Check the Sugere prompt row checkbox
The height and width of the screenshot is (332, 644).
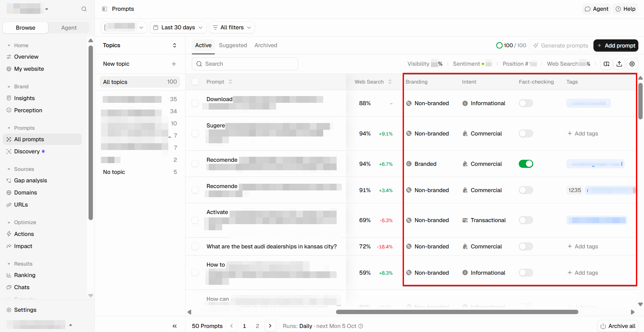195,133
